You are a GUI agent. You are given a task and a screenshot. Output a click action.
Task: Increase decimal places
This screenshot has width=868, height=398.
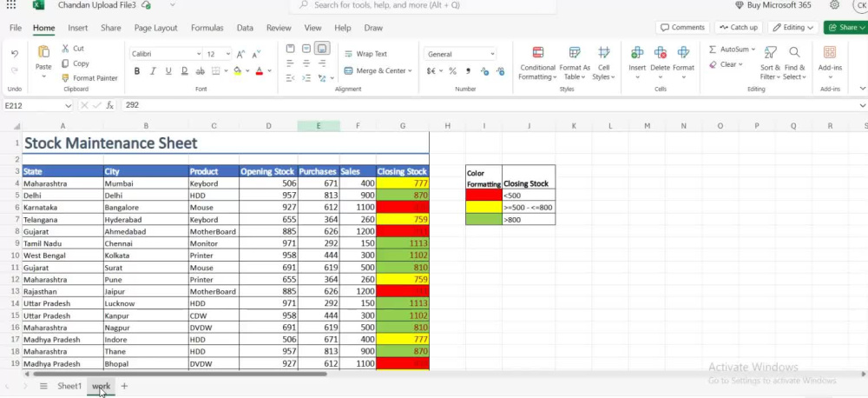[x=484, y=71]
